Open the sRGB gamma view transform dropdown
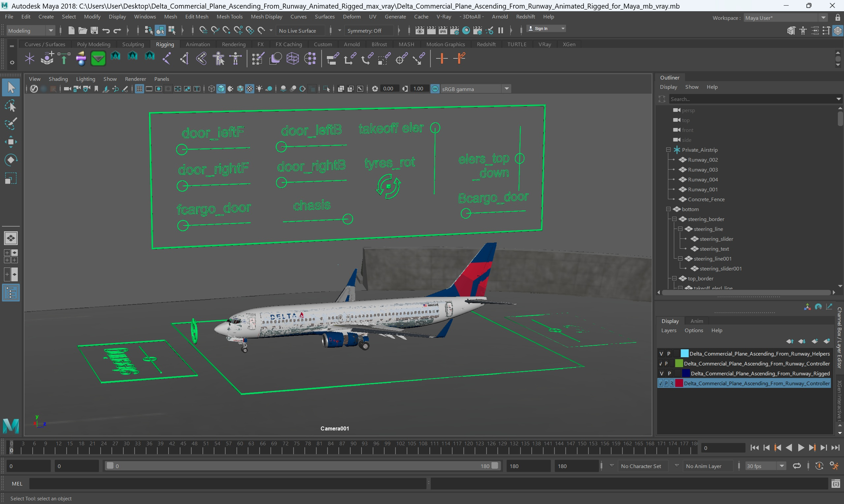This screenshot has width=844, height=504. [475, 89]
